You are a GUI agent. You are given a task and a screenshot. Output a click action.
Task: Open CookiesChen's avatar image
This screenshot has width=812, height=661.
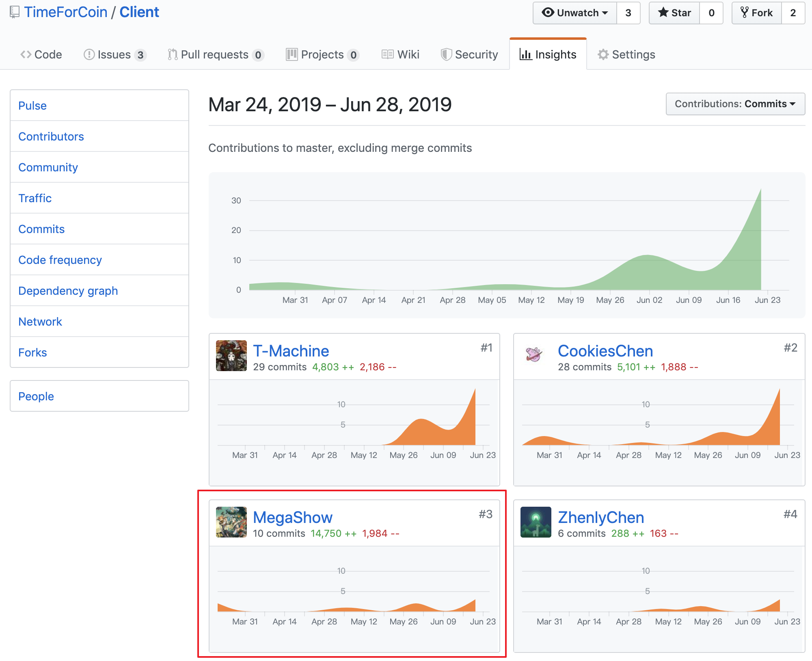pos(536,356)
